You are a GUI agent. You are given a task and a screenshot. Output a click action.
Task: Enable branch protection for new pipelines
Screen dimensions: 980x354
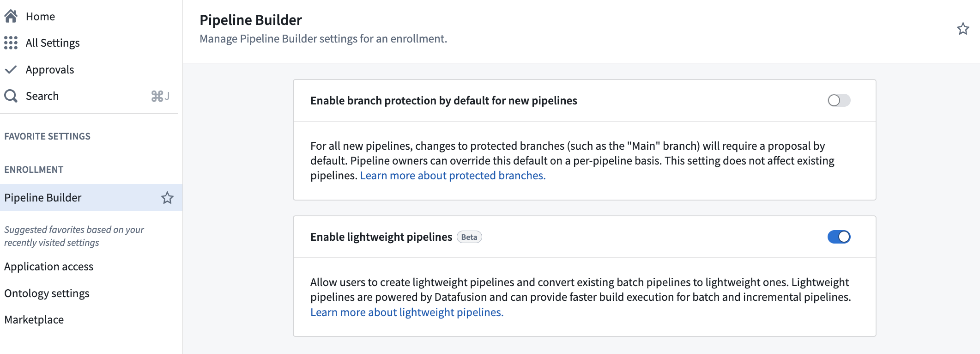click(x=838, y=100)
